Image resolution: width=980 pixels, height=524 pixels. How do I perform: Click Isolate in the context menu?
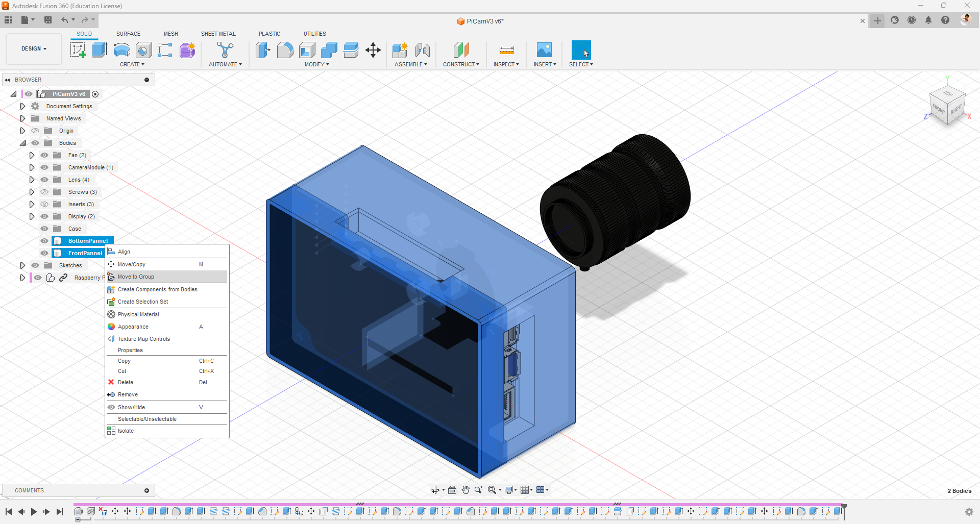click(x=167, y=431)
